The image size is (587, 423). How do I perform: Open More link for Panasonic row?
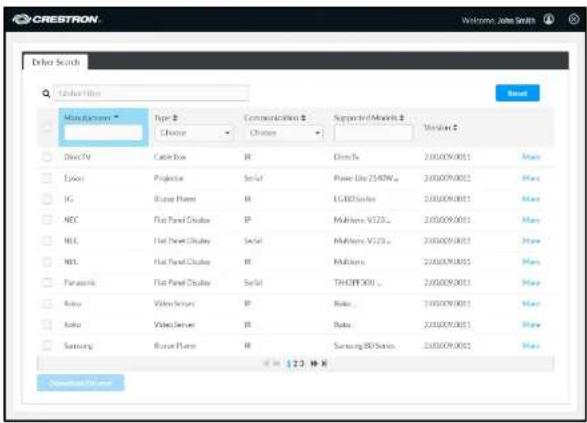(531, 283)
